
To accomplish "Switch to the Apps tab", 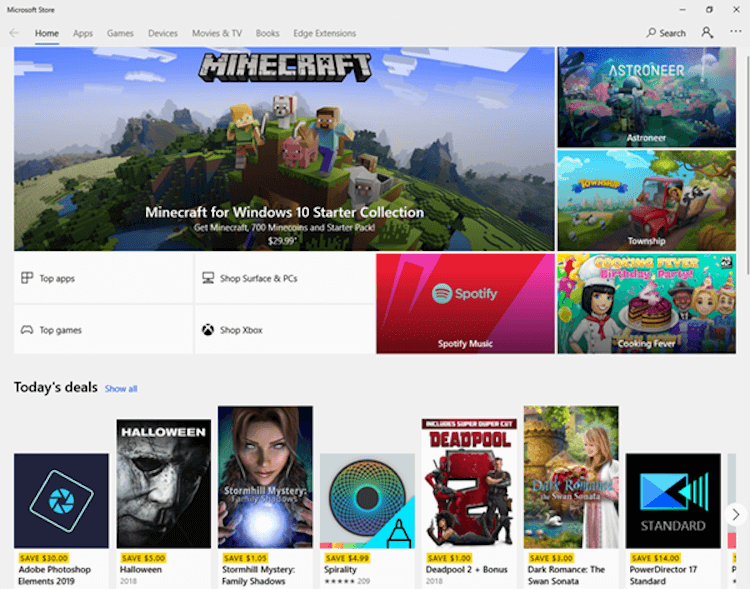I will [83, 33].
